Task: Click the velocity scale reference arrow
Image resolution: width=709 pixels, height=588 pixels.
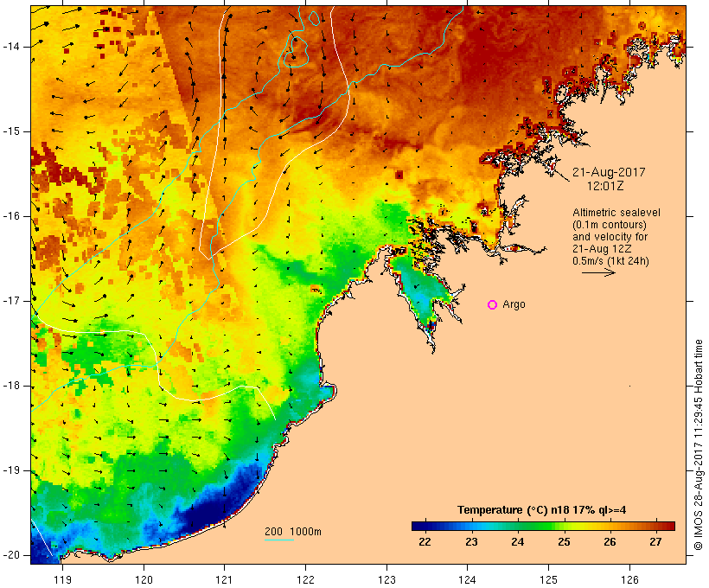Action: pyautogui.click(x=598, y=272)
